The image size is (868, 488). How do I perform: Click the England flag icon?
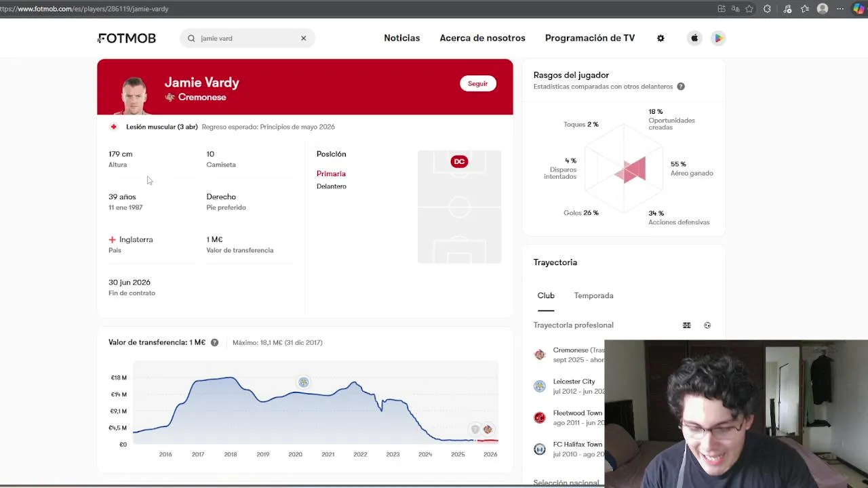click(x=112, y=240)
